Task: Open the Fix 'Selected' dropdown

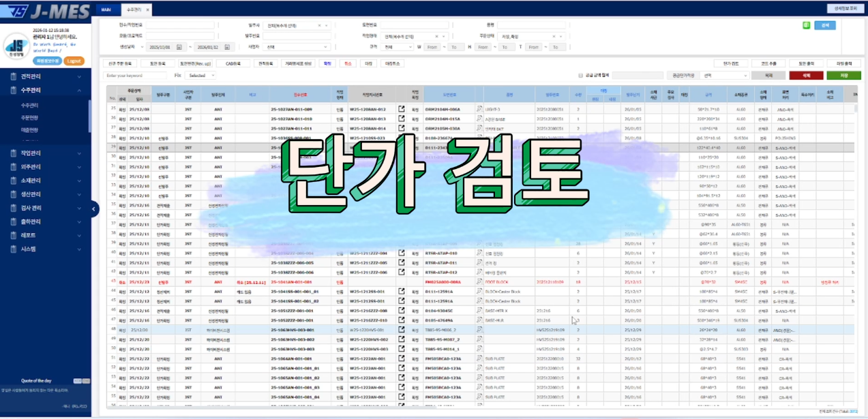Action: pyautogui.click(x=201, y=76)
